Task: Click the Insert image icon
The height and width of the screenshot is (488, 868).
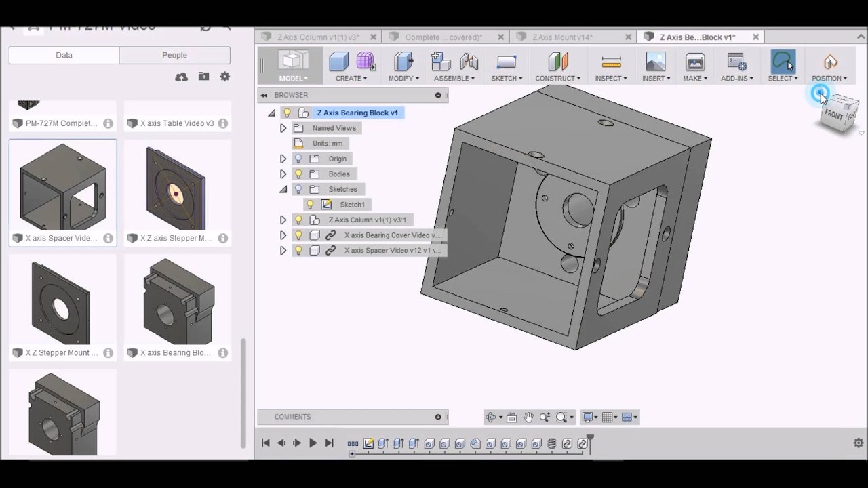Action: click(x=656, y=62)
